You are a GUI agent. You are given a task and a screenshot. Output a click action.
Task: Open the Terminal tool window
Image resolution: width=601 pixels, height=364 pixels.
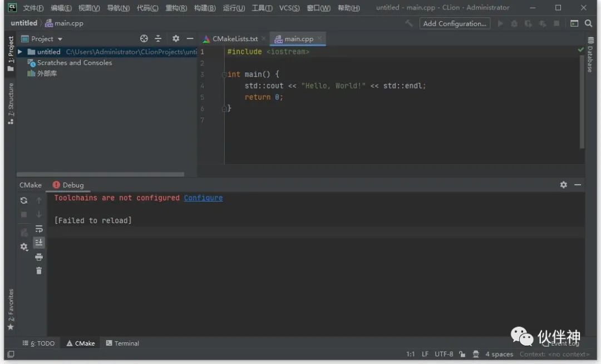click(122, 343)
